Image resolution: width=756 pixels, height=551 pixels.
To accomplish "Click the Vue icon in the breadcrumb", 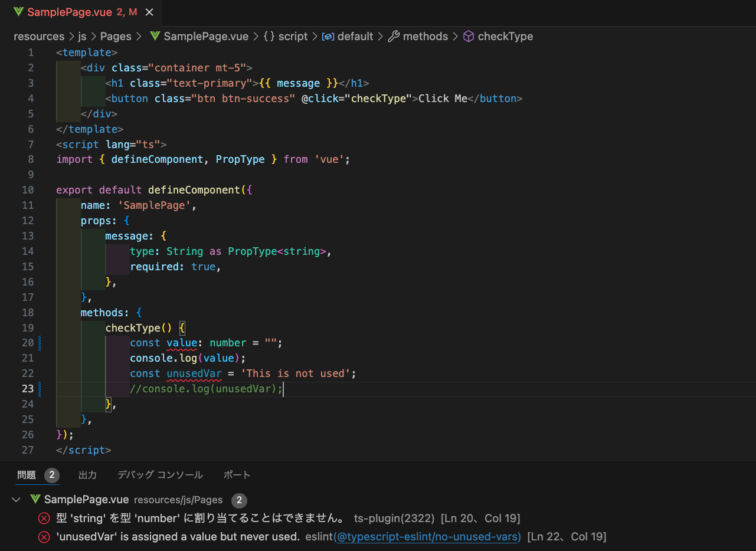I will pos(155,37).
